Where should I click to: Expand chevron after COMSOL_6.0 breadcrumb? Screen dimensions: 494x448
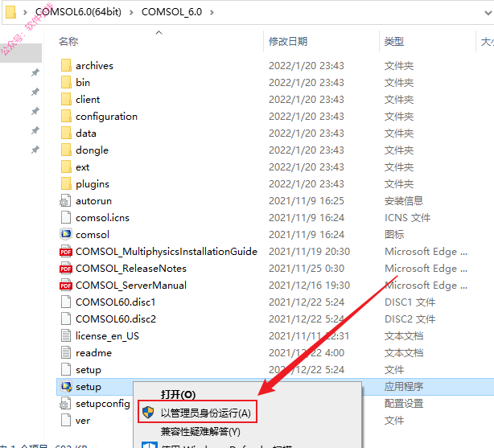tap(212, 12)
